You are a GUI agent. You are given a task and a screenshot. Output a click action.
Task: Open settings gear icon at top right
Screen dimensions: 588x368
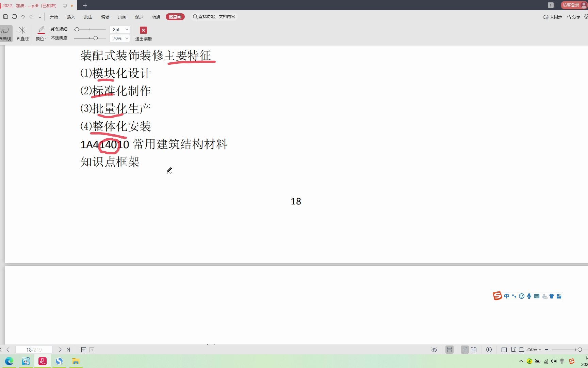point(586,17)
